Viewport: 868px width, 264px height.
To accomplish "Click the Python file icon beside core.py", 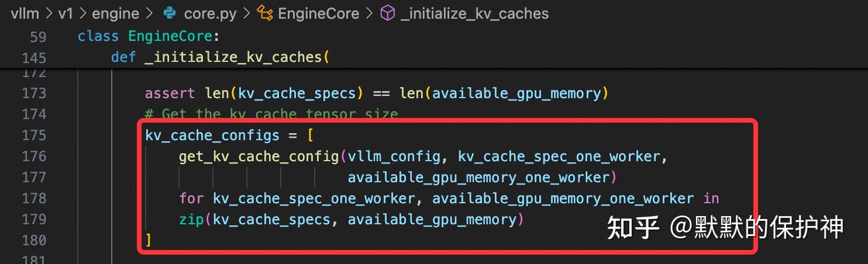I will point(170,13).
